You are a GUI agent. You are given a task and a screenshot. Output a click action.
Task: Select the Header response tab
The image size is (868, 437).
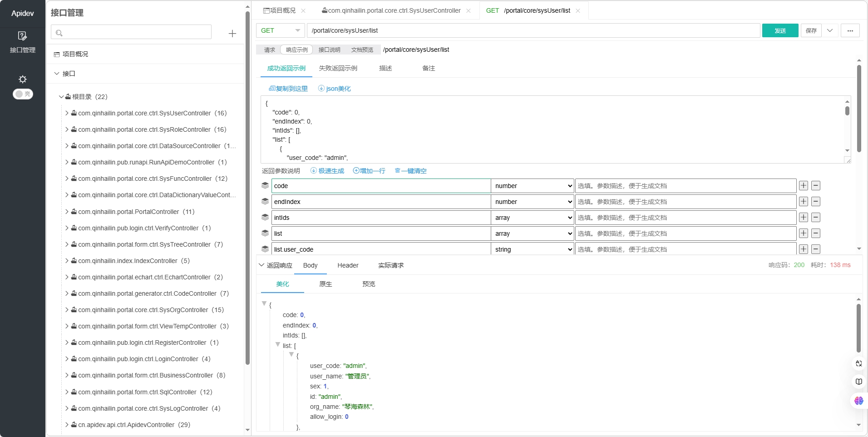pos(348,265)
